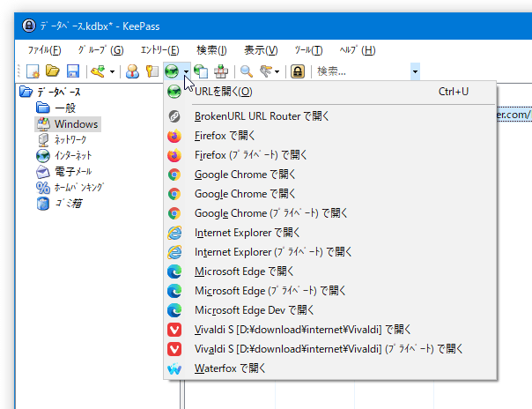Viewport: 532px width, 409px height.
Task: Click the Copy Password key icon
Action: (152, 71)
